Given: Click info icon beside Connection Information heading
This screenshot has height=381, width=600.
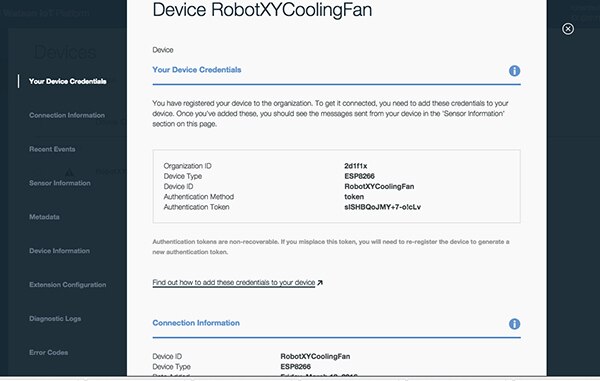Looking at the screenshot, I should pos(514,324).
